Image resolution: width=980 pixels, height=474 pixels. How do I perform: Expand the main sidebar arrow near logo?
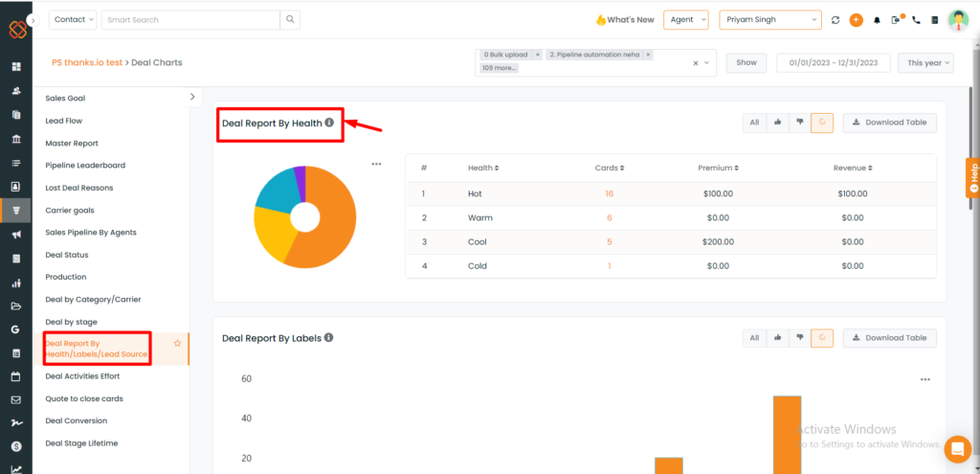[x=33, y=20]
